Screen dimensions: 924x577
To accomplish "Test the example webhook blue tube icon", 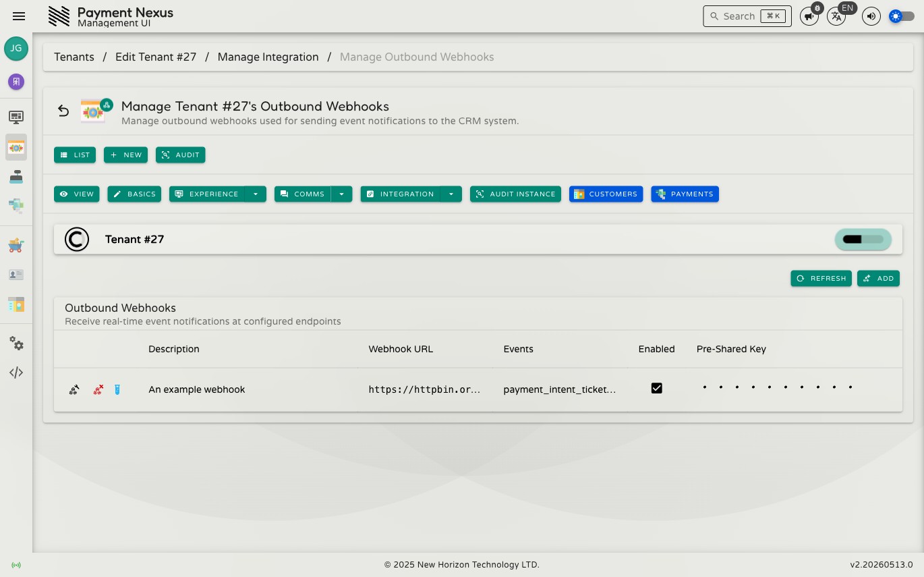I will click(117, 389).
